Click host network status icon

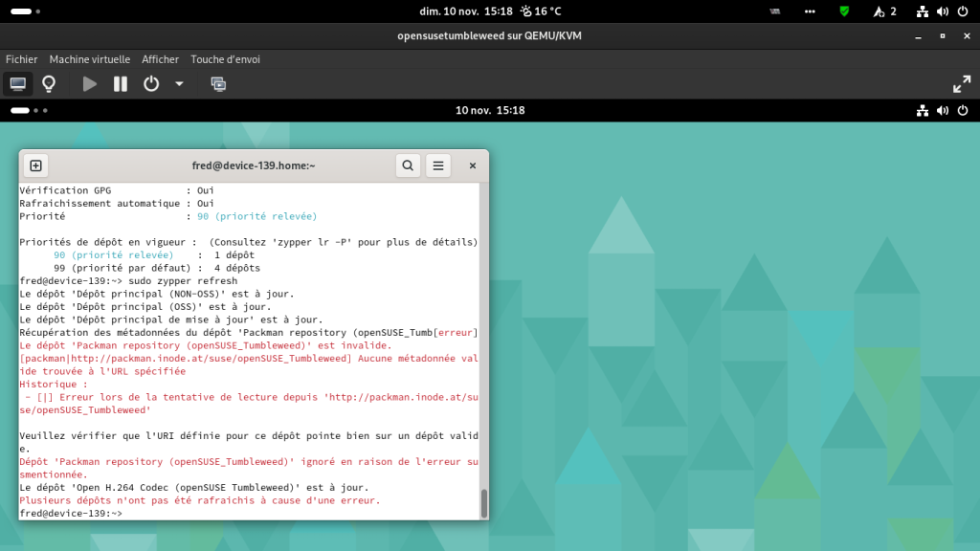pos(923,11)
